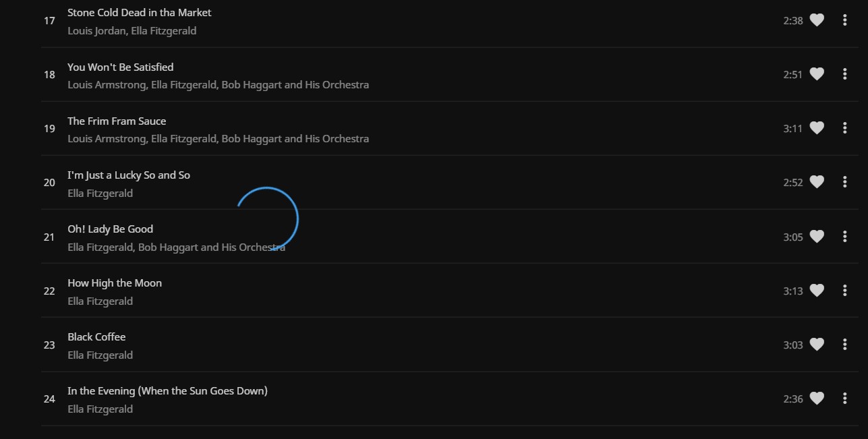Select track number 23 in the list
This screenshot has height=439, width=868.
pos(49,345)
